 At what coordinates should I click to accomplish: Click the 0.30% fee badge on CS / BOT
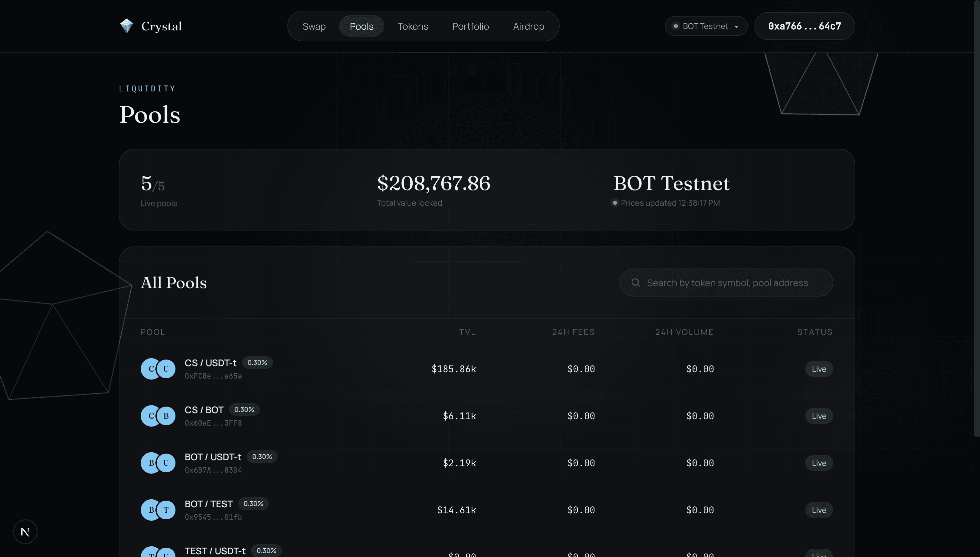click(x=244, y=409)
